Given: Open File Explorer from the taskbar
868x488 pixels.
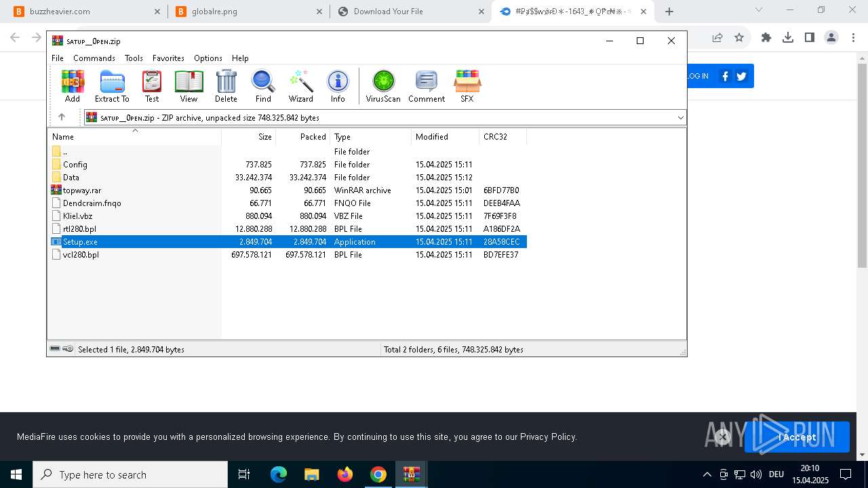Looking at the screenshot, I should click(x=311, y=474).
